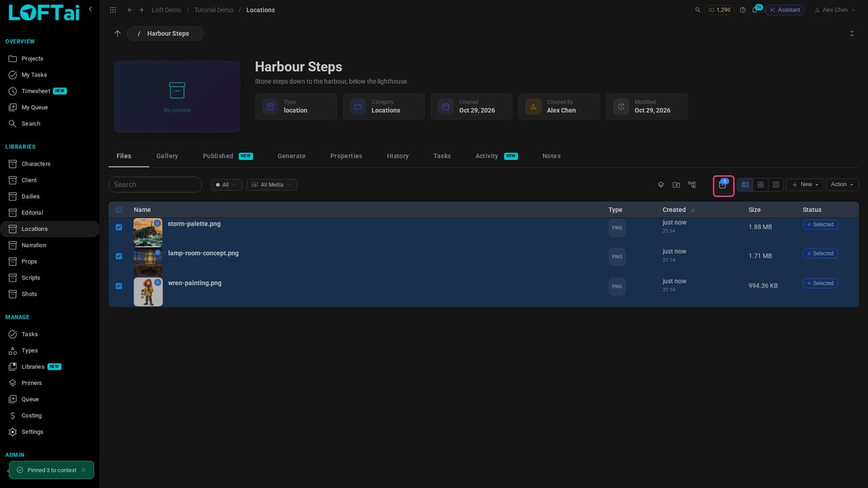
Task: Click the files Search input field
Action: pyautogui.click(x=155, y=184)
